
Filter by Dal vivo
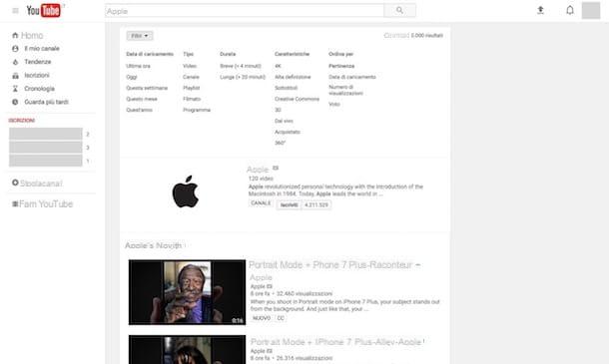(284, 121)
